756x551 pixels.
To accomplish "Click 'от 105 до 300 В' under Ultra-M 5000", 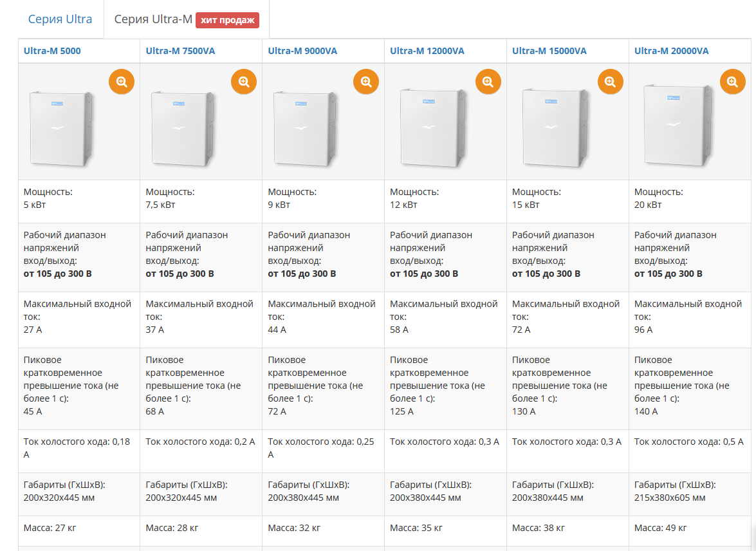I will (x=57, y=274).
